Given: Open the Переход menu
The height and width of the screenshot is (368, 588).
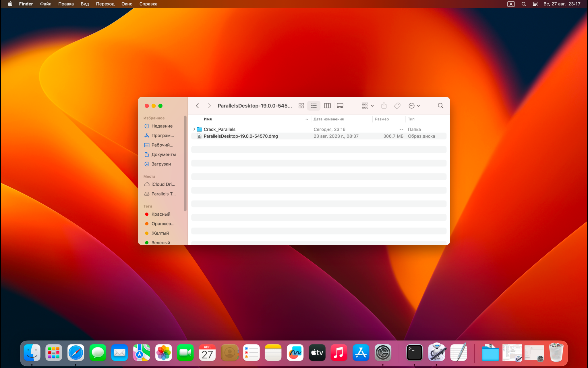Looking at the screenshot, I should (x=105, y=4).
